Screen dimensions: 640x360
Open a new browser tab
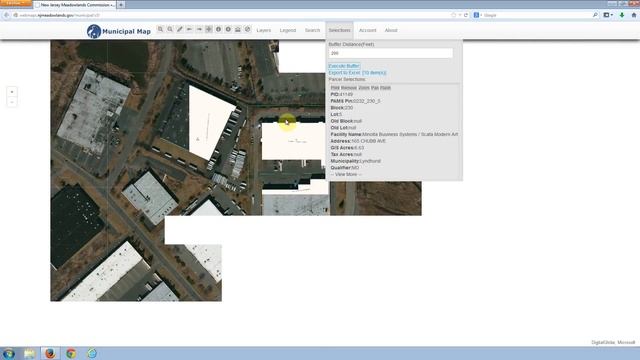tap(121, 5)
